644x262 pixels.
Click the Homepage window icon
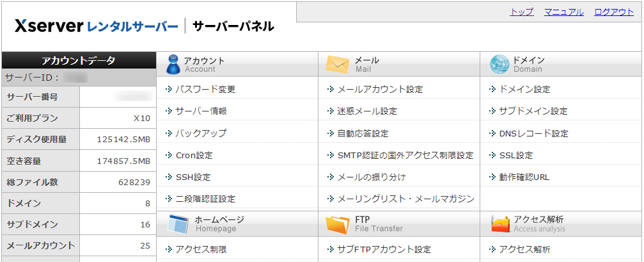tap(177, 224)
